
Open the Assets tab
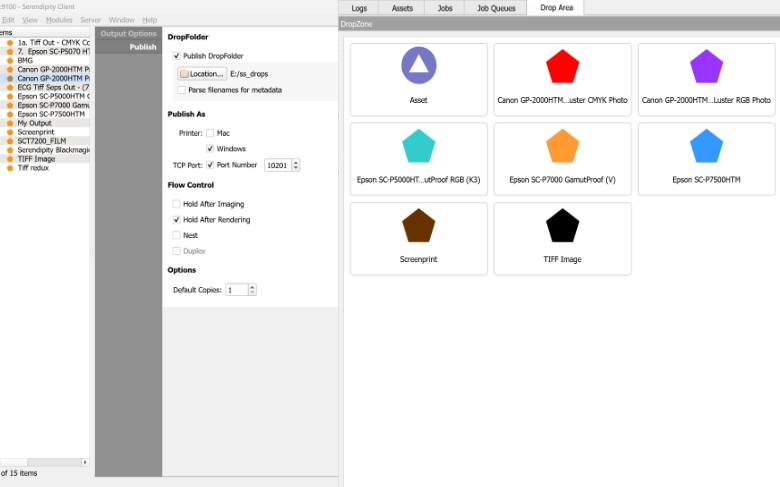click(x=402, y=8)
